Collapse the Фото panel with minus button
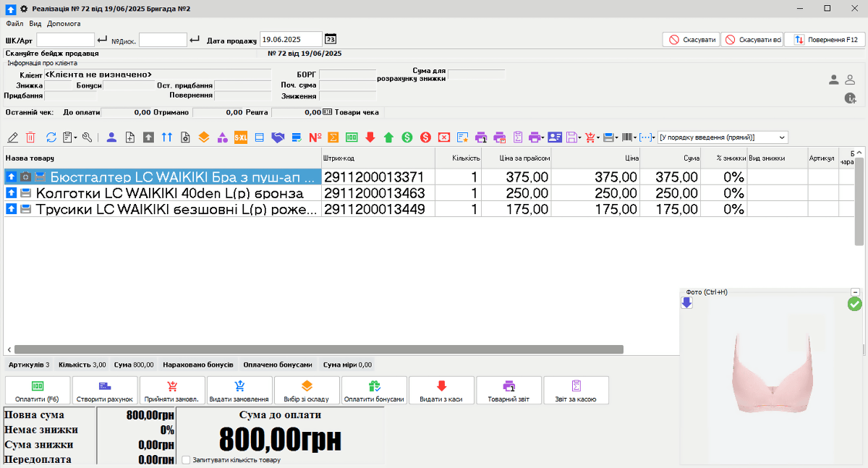The height and width of the screenshot is (468, 868). tap(855, 292)
